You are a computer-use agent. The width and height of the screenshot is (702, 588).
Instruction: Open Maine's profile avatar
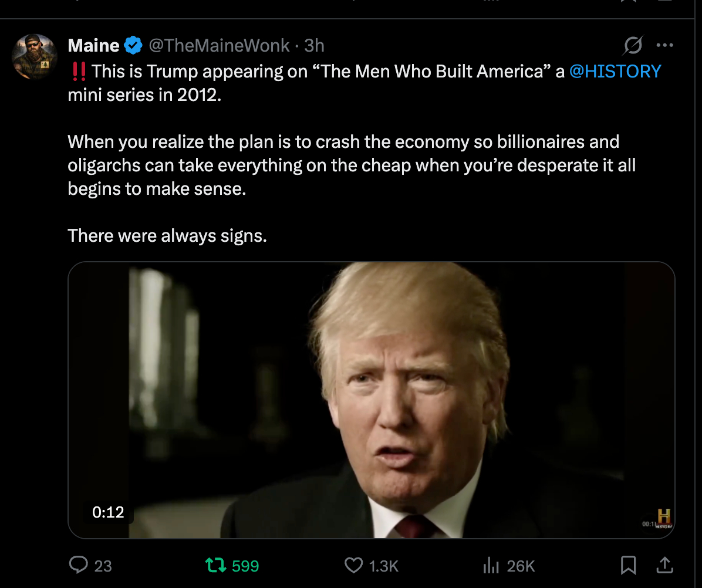34,58
